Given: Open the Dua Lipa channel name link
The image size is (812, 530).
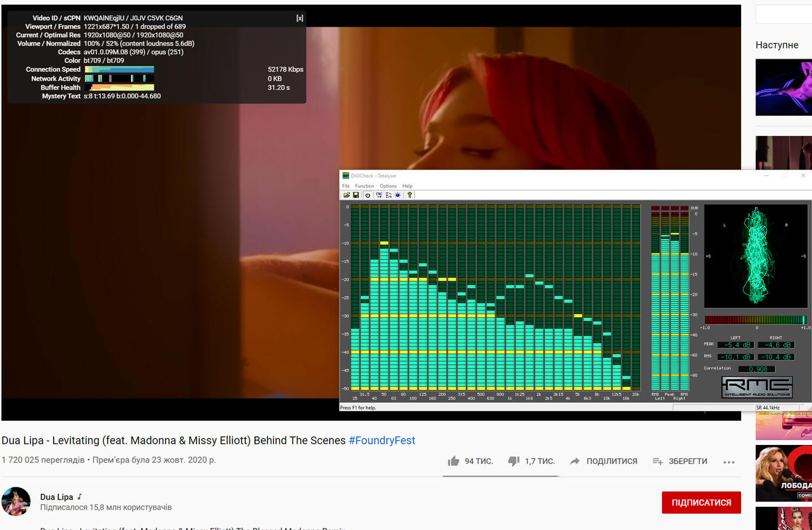Looking at the screenshot, I should click(x=56, y=496).
